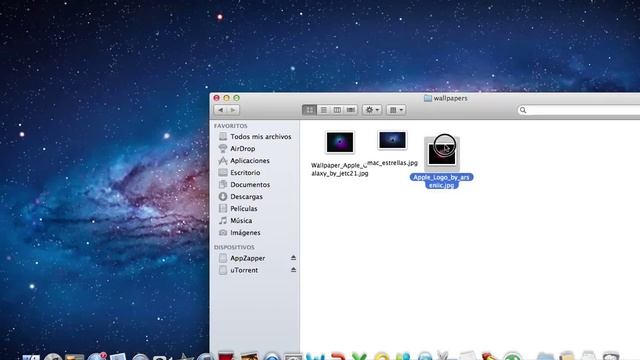Click the Finder search field
The image size is (640, 360).
[579, 110]
